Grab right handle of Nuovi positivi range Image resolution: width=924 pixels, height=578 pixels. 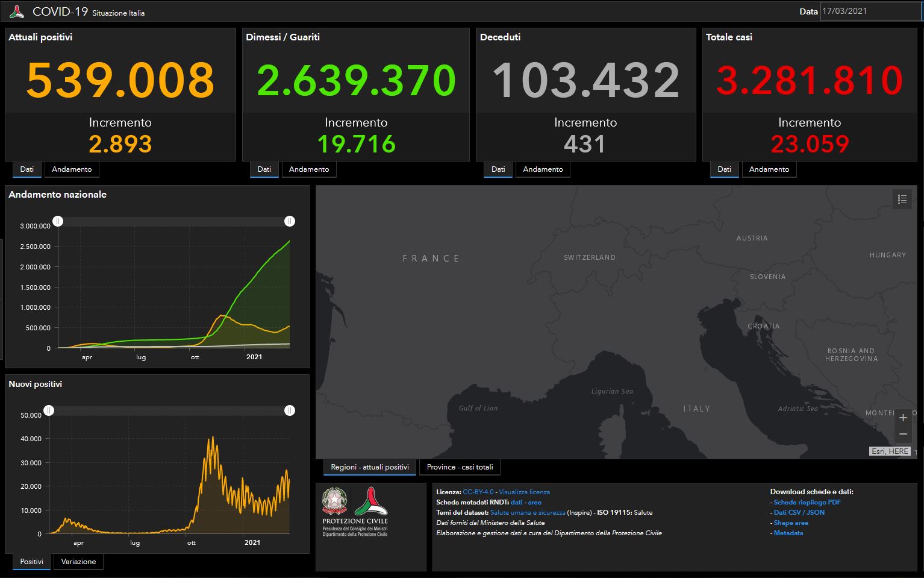pyautogui.click(x=290, y=410)
